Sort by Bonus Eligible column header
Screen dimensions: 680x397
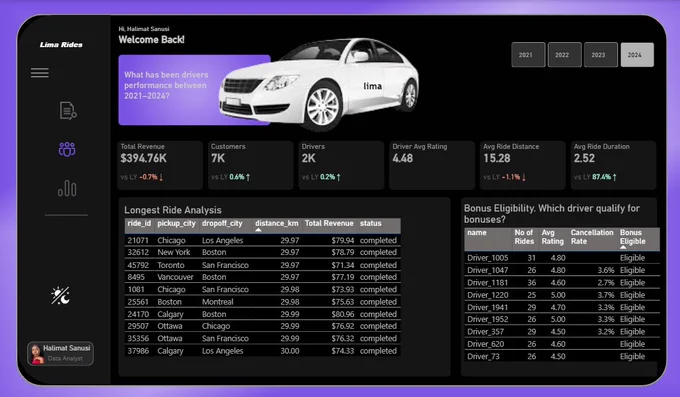pyautogui.click(x=633, y=239)
